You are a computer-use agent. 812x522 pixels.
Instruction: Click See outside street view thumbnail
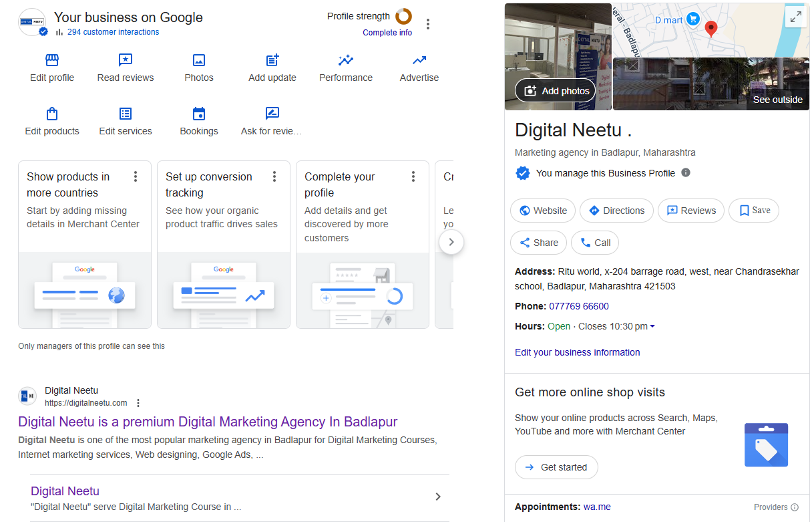pos(711,84)
